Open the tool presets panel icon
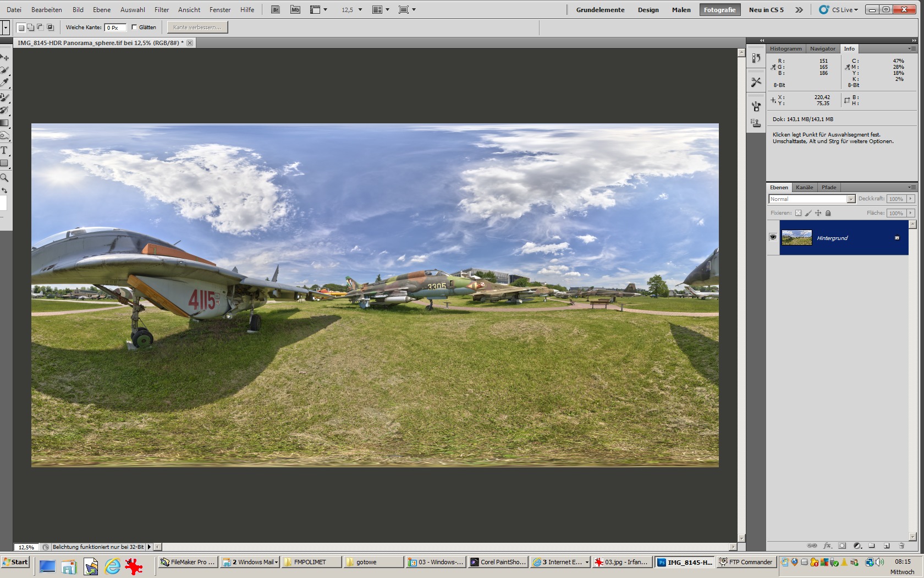Screen dimensions: 924x578 click(756, 81)
